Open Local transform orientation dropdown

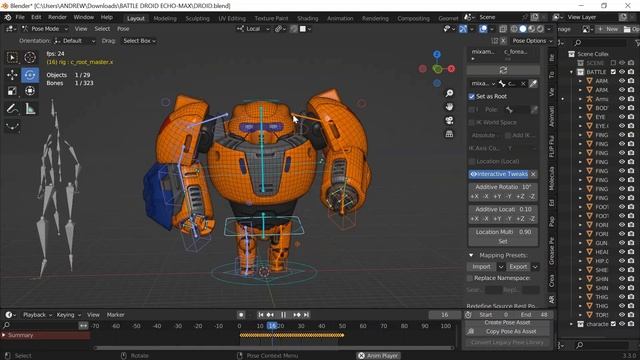pos(253,29)
